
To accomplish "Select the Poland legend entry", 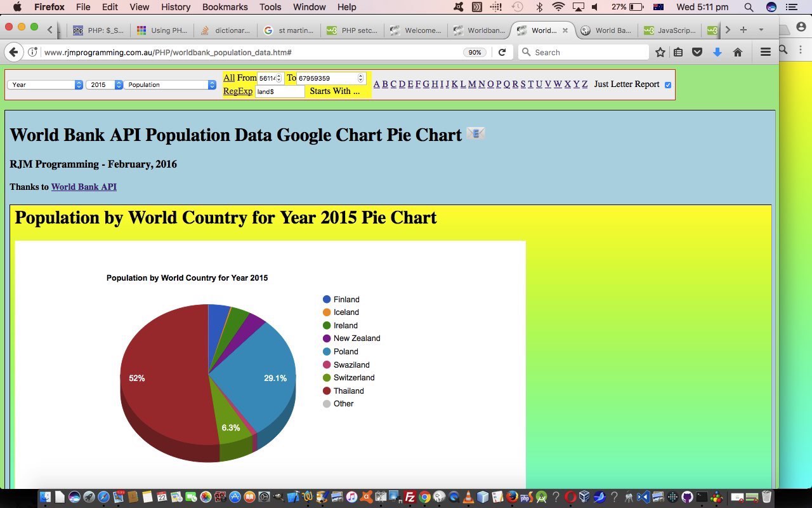I will pos(345,351).
